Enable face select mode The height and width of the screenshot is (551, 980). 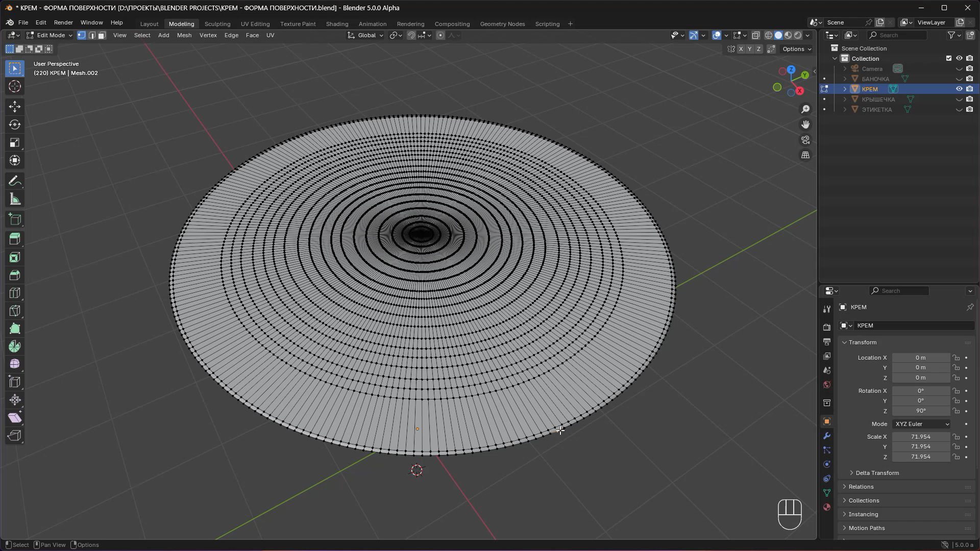102,35
